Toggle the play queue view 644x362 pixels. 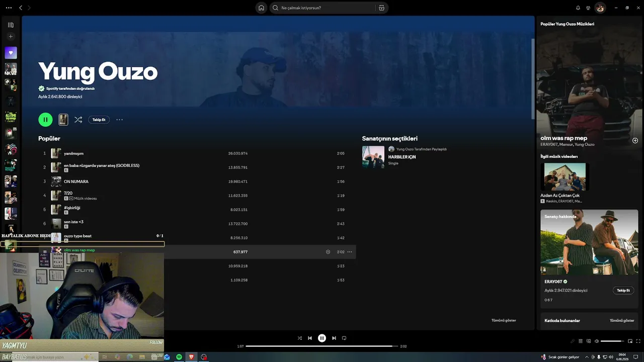click(x=580, y=341)
